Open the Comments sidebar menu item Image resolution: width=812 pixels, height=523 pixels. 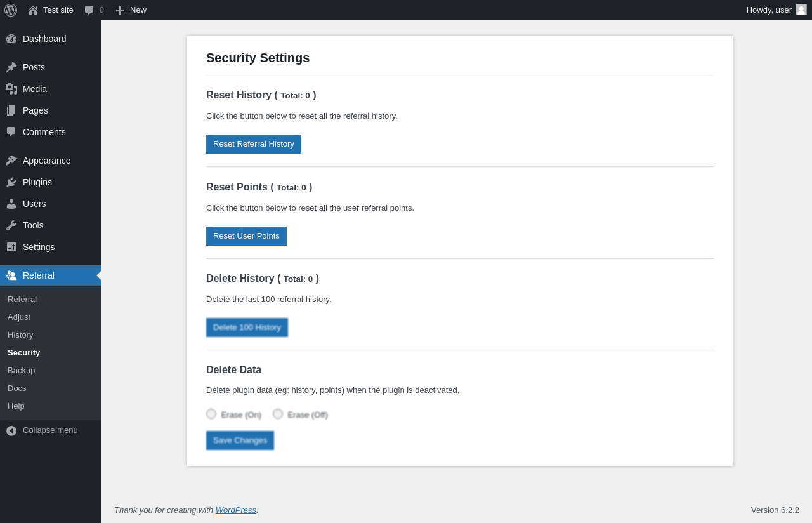(51, 132)
